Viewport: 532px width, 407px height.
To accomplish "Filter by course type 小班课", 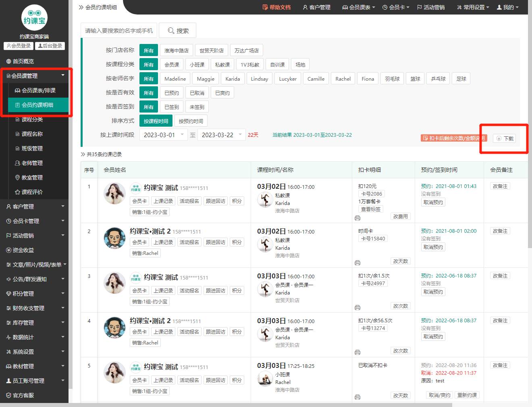I will [x=197, y=65].
